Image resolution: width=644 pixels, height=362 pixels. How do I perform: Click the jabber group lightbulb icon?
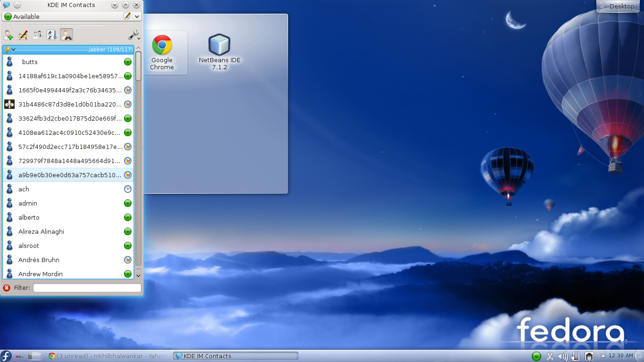point(8,49)
